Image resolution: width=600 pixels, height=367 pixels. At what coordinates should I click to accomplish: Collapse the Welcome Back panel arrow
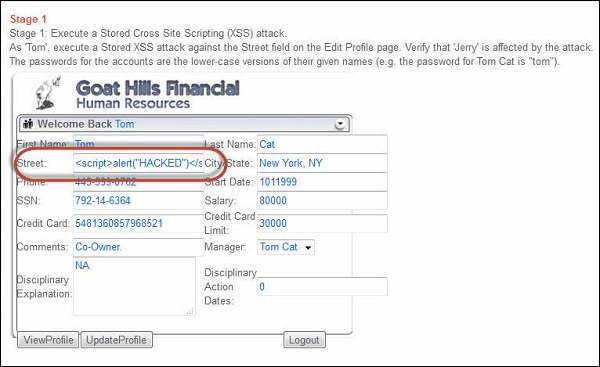click(340, 124)
